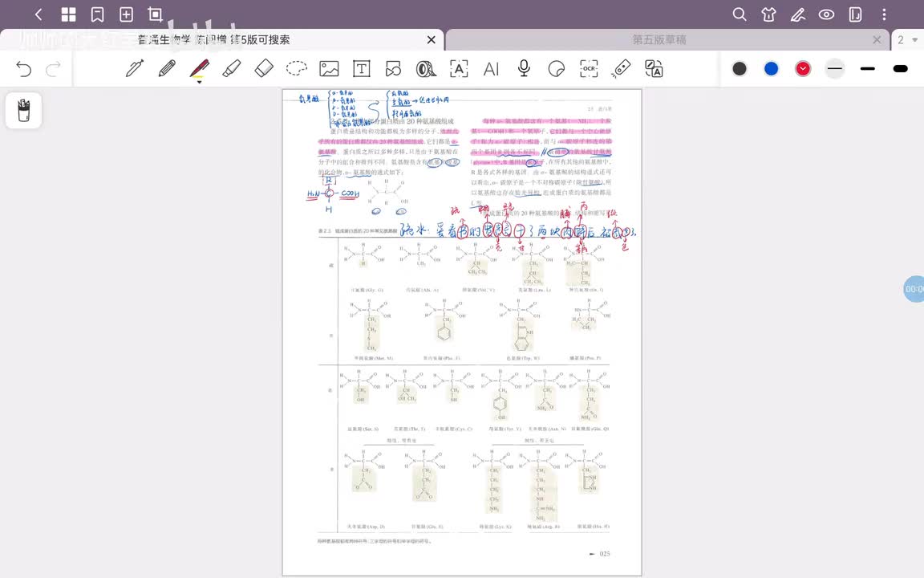The width and height of the screenshot is (924, 578).
Task: Select the pencil tool
Action: [167, 68]
